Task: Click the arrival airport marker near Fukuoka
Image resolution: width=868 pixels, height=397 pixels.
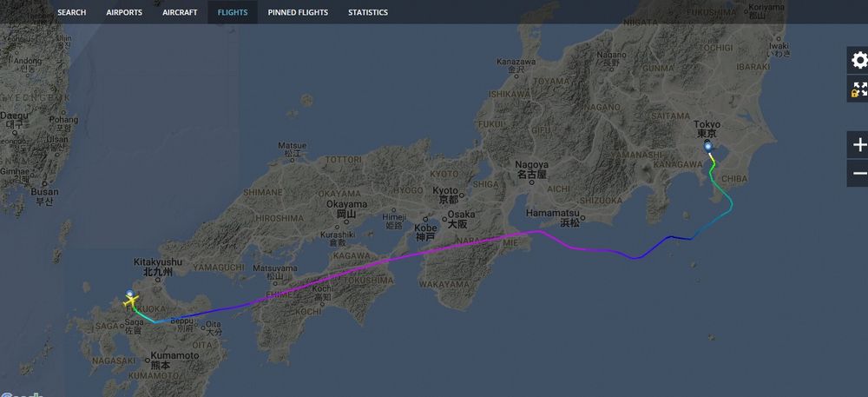Action: 129,294
